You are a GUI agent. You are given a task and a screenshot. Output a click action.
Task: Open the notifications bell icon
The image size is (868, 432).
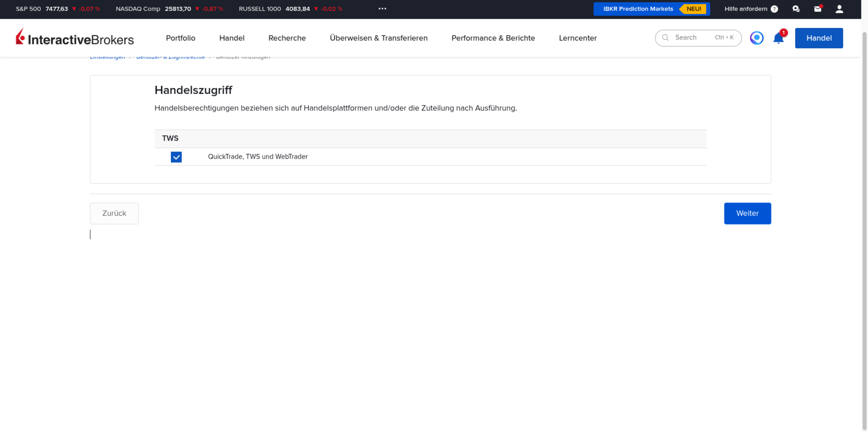[778, 38]
